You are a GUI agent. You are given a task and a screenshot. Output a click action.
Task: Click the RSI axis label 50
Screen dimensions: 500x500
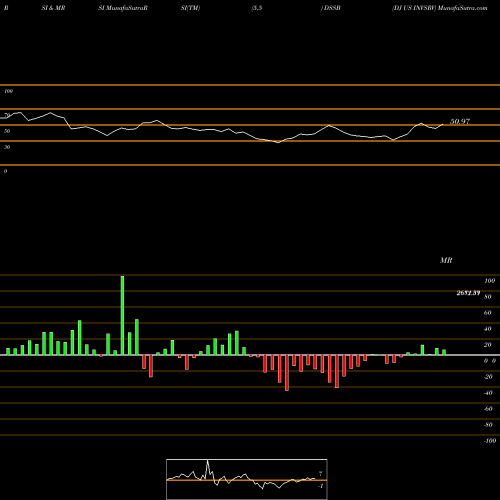click(x=7, y=131)
